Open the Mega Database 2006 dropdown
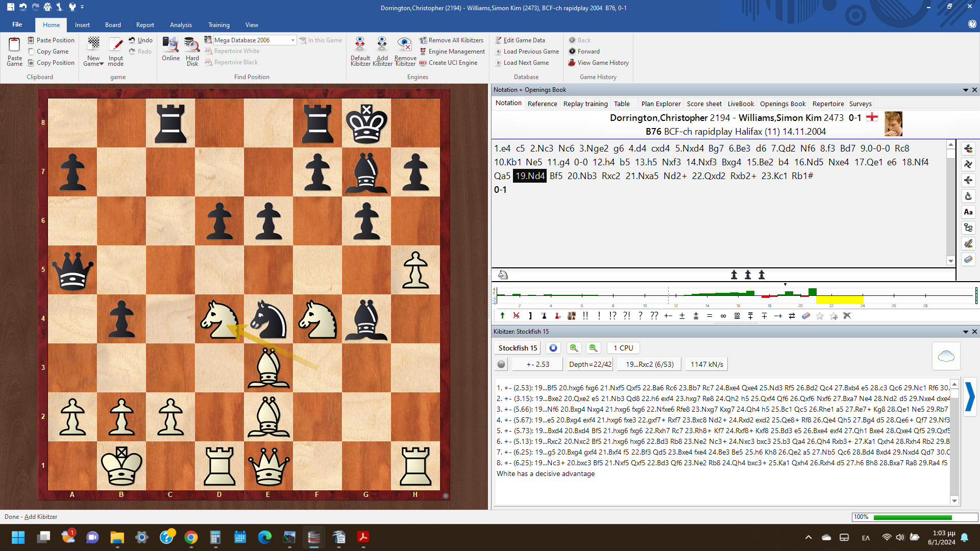The width and height of the screenshot is (980, 551). point(293,40)
